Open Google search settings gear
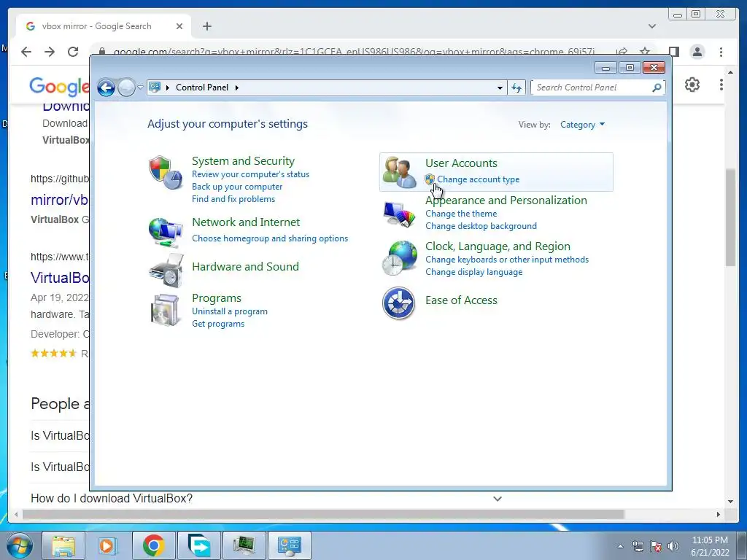 [x=692, y=85]
